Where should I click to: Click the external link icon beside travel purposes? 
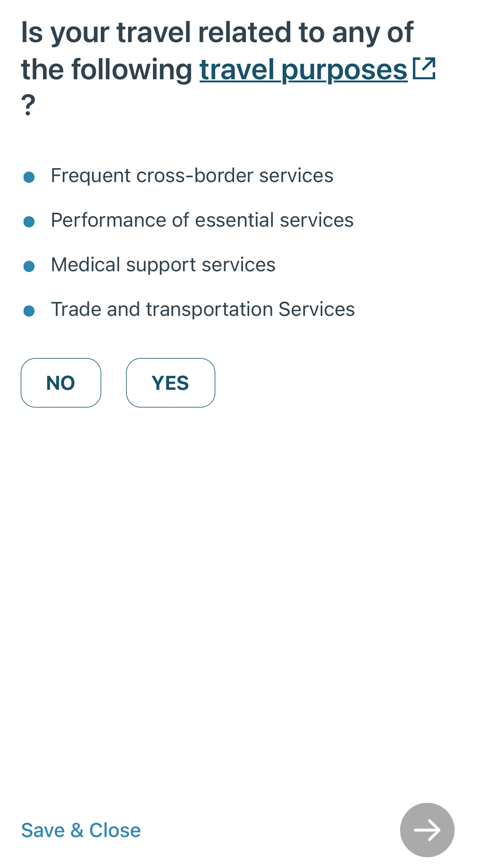point(424,69)
